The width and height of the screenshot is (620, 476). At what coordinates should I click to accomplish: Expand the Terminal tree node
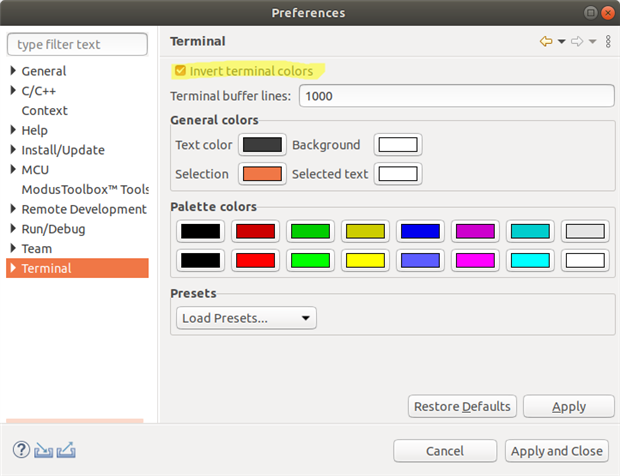point(13,268)
